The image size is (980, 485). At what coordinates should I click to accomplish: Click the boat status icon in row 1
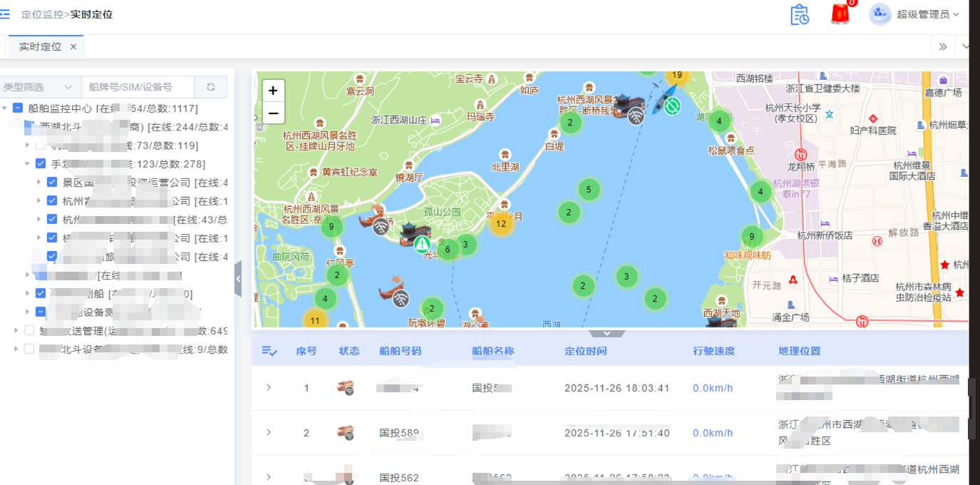pyautogui.click(x=346, y=388)
